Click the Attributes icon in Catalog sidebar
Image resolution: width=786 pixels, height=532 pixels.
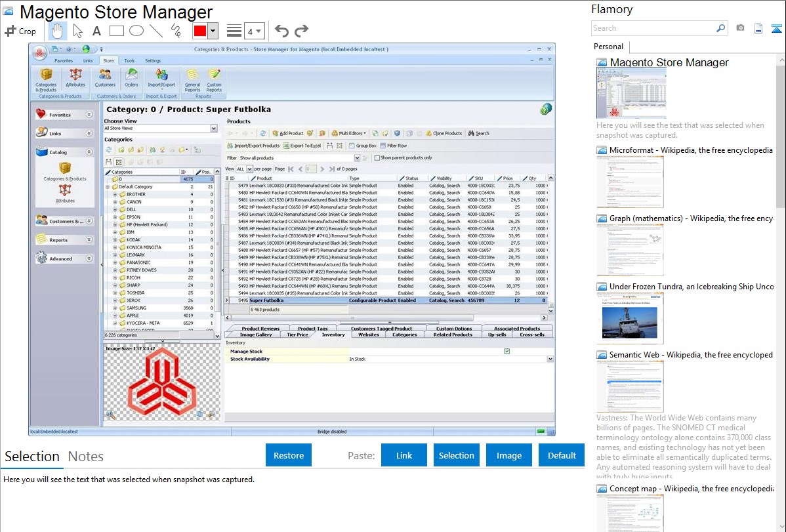65,193
